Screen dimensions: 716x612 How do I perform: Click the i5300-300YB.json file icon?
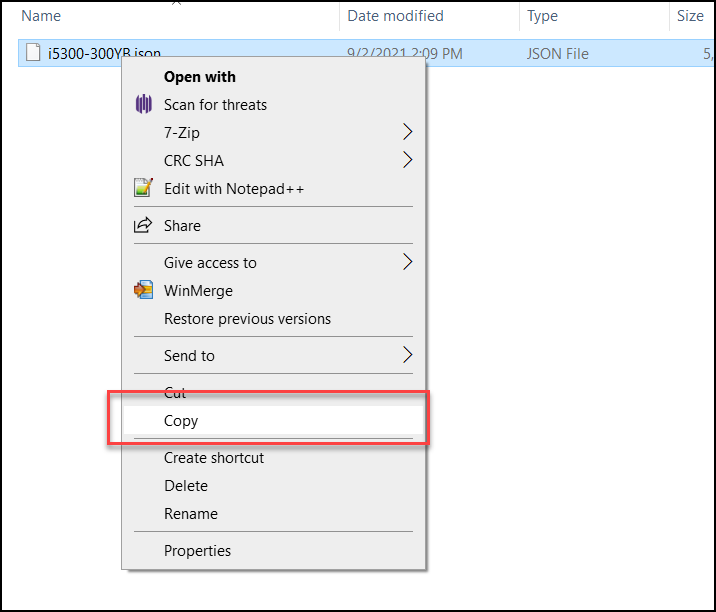point(33,54)
